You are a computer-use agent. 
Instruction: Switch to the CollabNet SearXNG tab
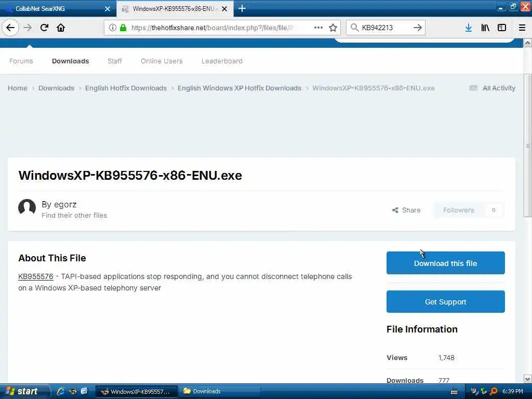point(58,8)
